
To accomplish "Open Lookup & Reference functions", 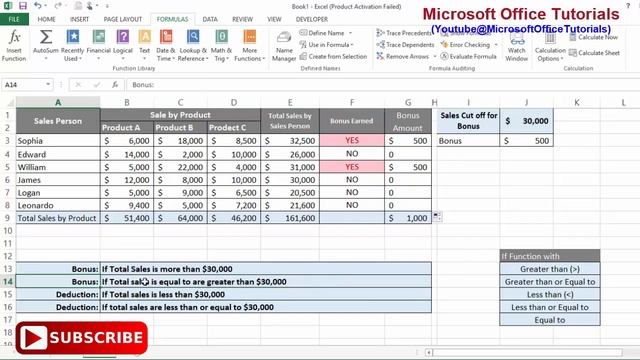I will [193, 45].
